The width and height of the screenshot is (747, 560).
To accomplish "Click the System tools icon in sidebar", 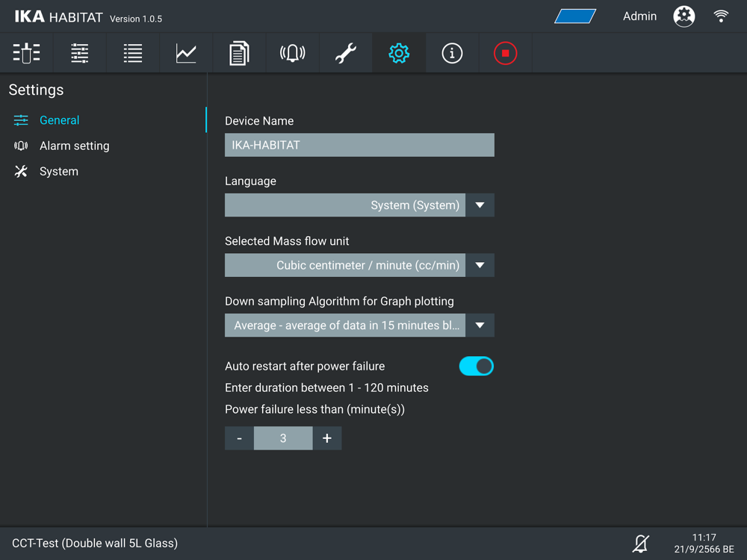I will coord(21,172).
